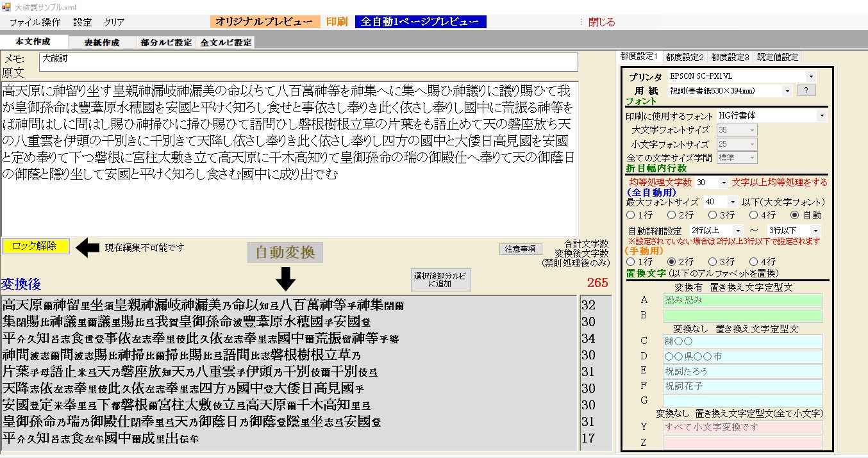Click replacement field D containing ○○県○○市

(x=742, y=356)
